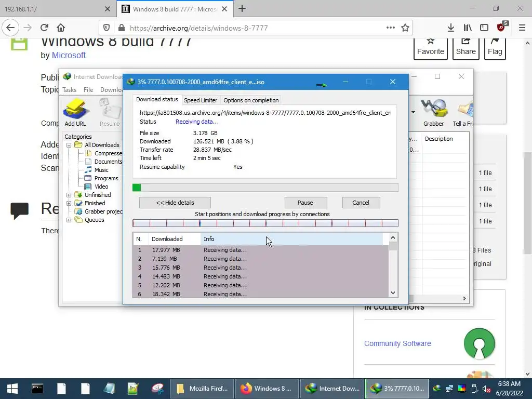Open Options on completion tab

click(x=251, y=100)
